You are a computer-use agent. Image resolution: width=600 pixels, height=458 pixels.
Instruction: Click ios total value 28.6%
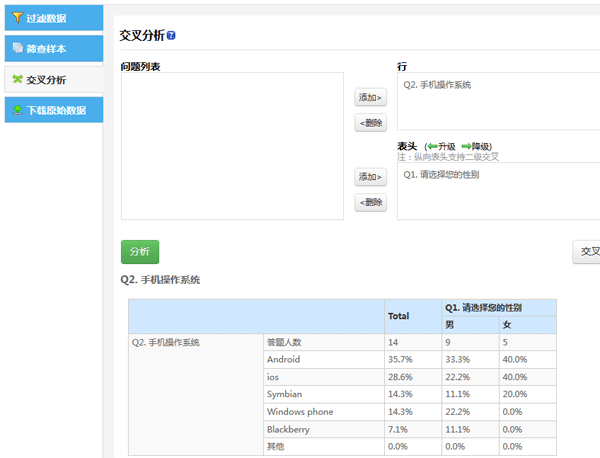click(x=400, y=377)
